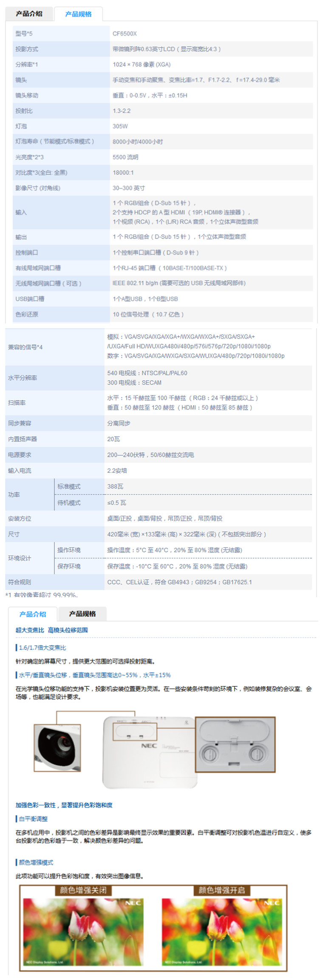Click the 标准模式 power sub-label
Image resolution: width=323 pixels, height=980 pixels.
[69, 486]
